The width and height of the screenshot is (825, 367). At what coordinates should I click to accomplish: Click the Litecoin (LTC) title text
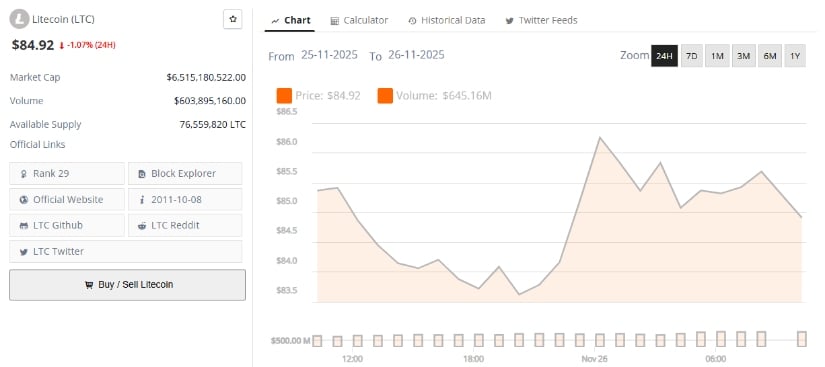coord(64,19)
